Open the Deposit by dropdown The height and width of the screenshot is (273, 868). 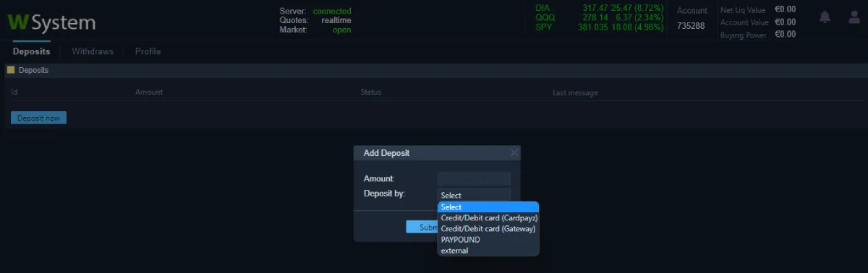pos(474,195)
